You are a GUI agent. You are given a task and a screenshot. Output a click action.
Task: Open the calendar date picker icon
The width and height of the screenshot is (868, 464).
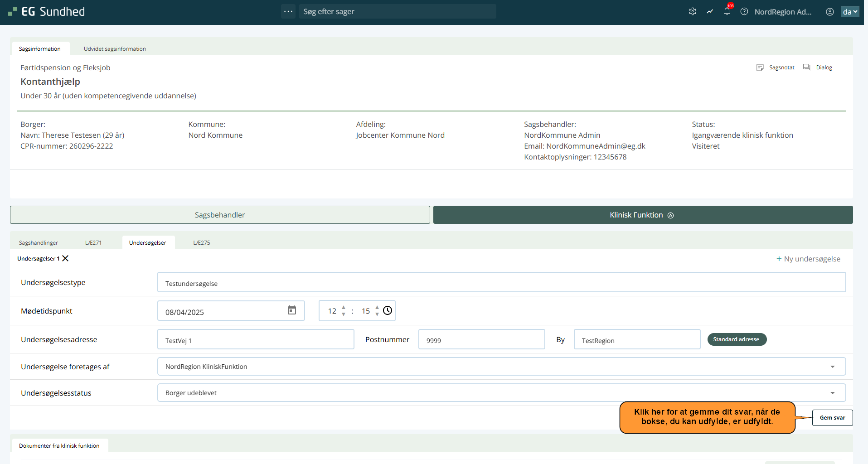coord(292,310)
